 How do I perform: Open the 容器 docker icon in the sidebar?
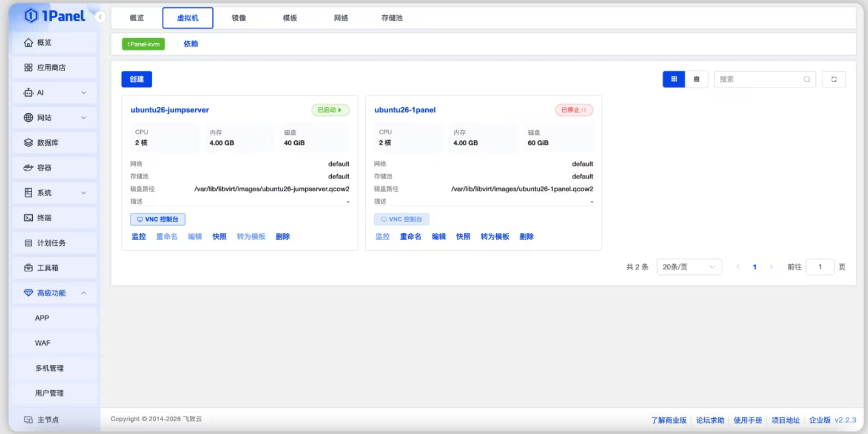pos(29,168)
